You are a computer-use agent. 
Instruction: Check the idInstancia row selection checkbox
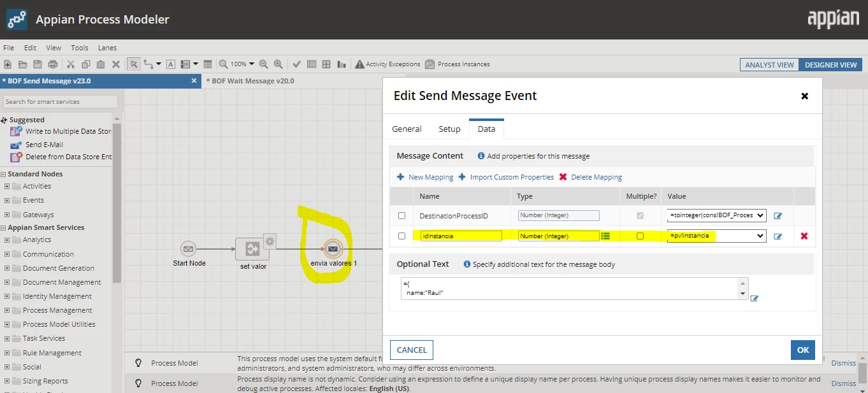coord(401,236)
